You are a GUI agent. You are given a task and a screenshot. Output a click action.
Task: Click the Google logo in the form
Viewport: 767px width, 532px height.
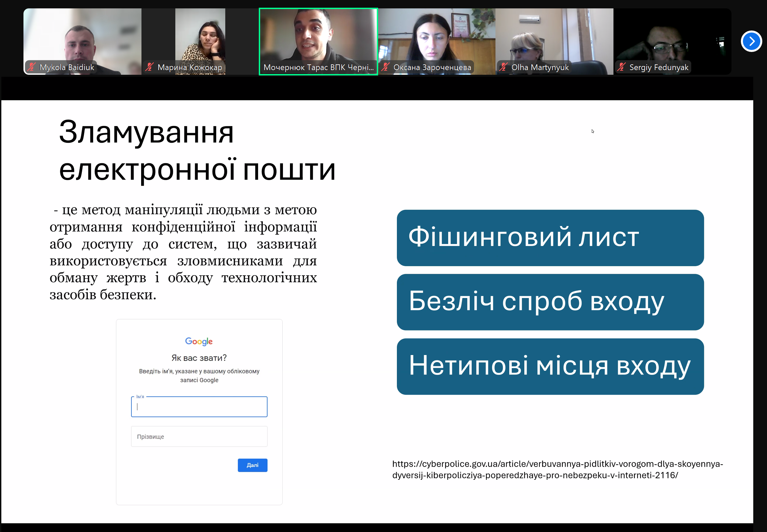click(x=199, y=341)
